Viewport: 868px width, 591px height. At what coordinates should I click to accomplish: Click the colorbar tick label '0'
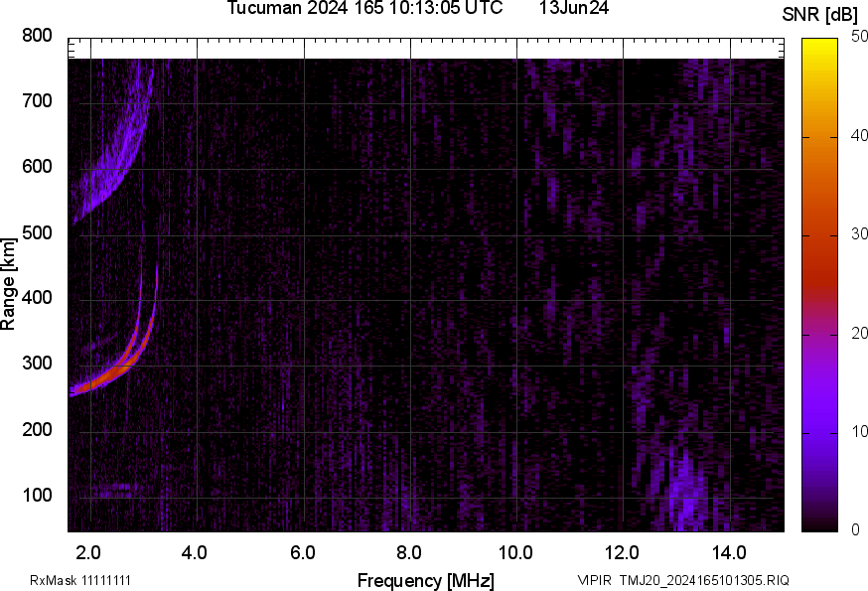856,530
